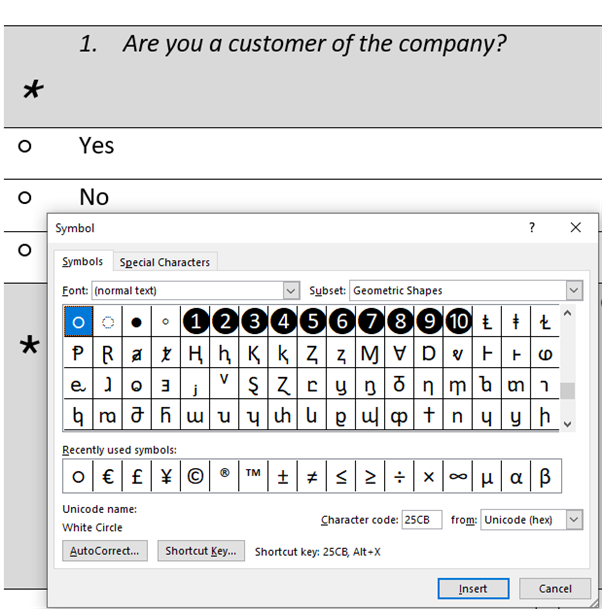This screenshot has height=609, width=602.
Task: Select the negative circled digit 2 symbol
Action: click(x=224, y=322)
